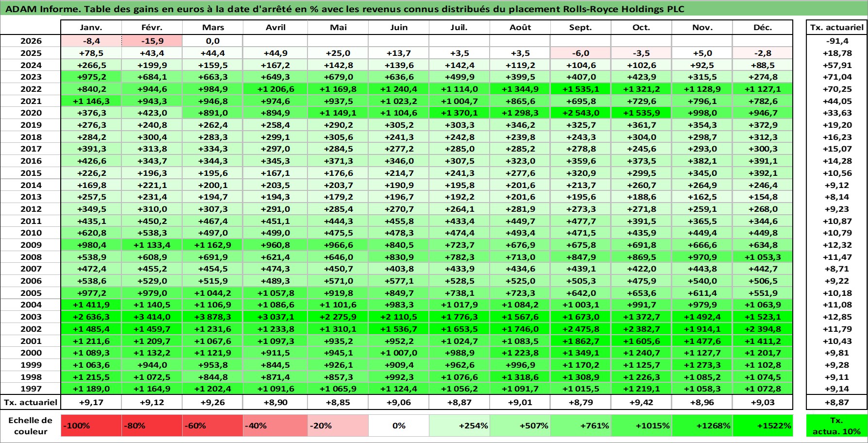Click the 2020 row label

[x=31, y=113]
